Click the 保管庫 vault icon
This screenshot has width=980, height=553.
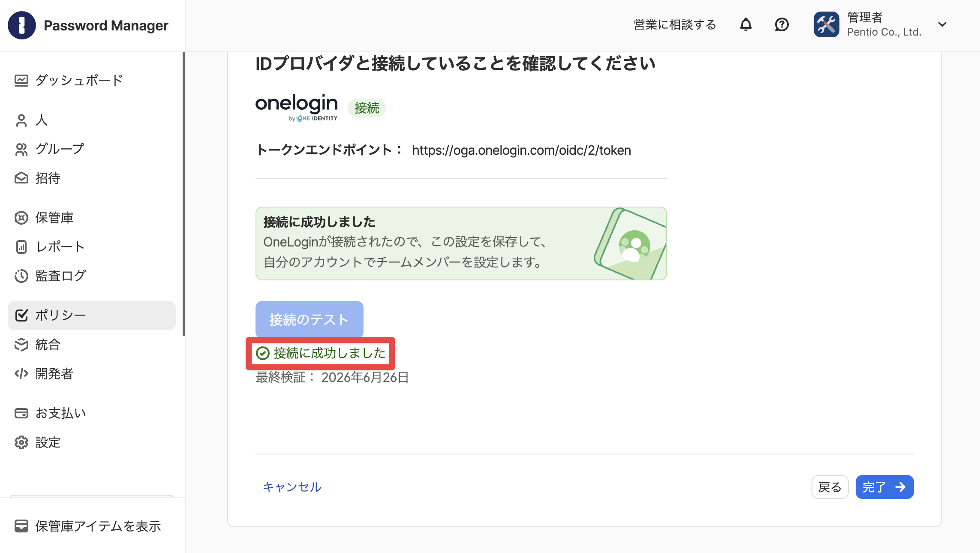[x=21, y=218]
